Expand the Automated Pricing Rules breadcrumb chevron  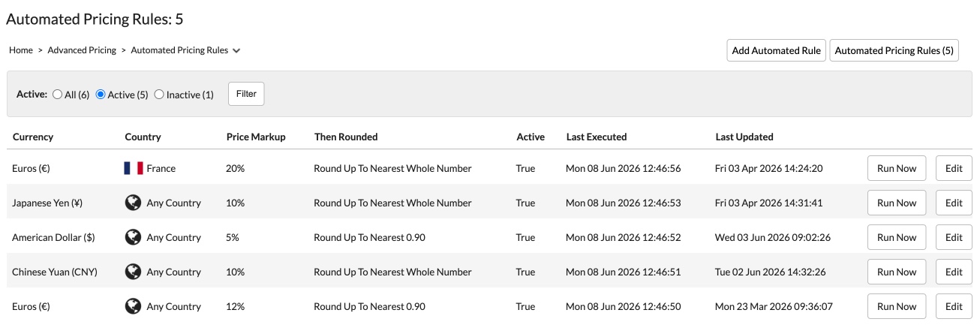click(x=236, y=51)
